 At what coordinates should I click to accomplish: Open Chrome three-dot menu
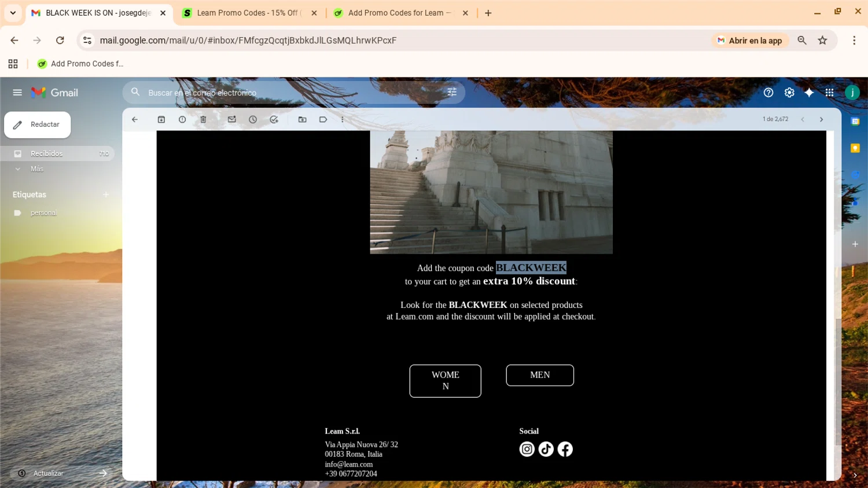click(x=854, y=41)
